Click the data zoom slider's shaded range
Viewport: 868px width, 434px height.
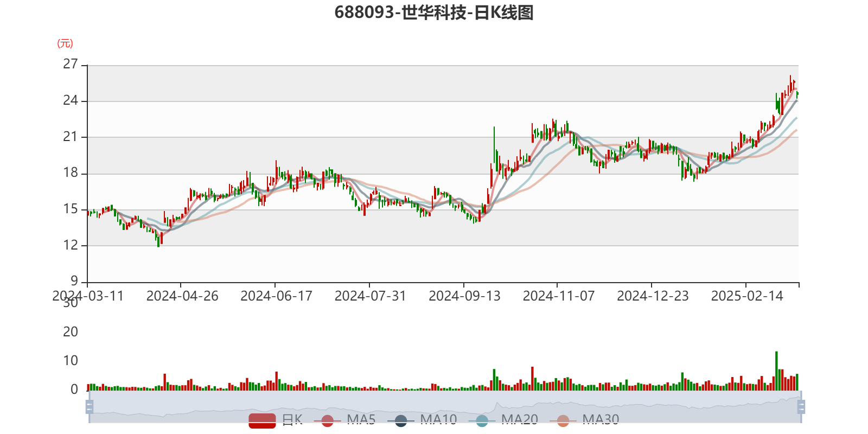point(445,406)
